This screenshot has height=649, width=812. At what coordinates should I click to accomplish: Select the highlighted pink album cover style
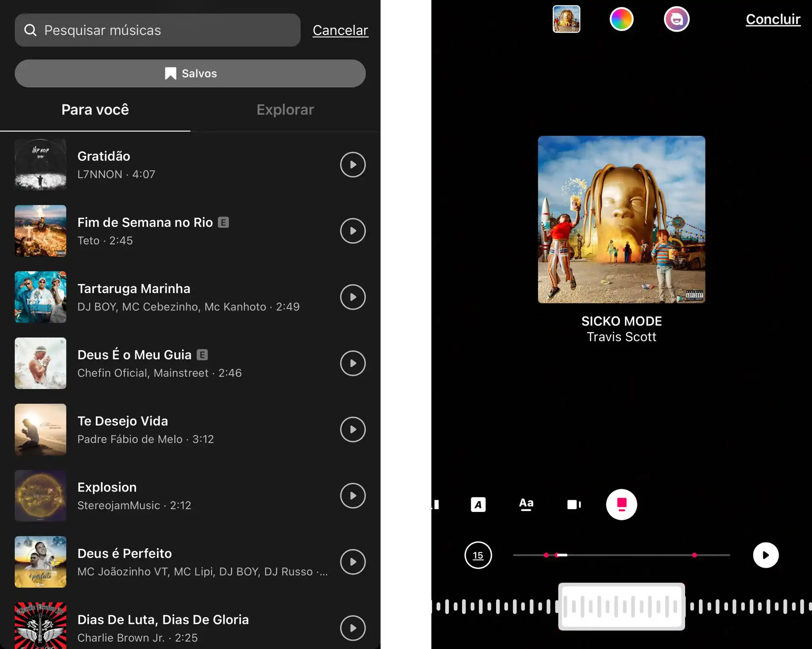[621, 504]
